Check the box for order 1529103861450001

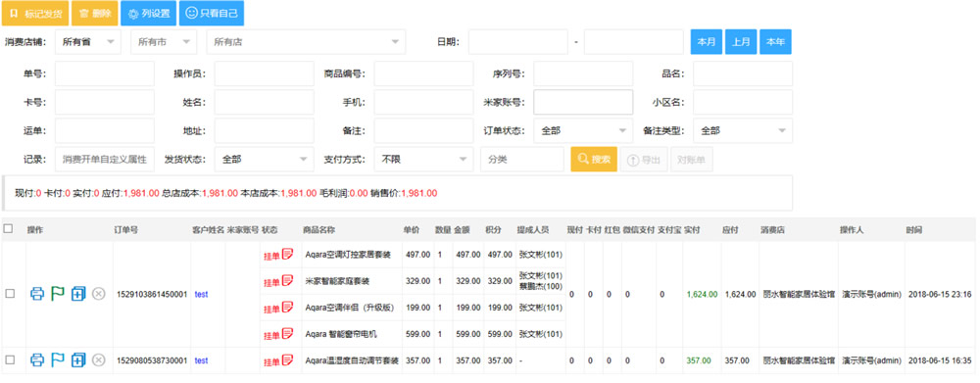point(10,294)
